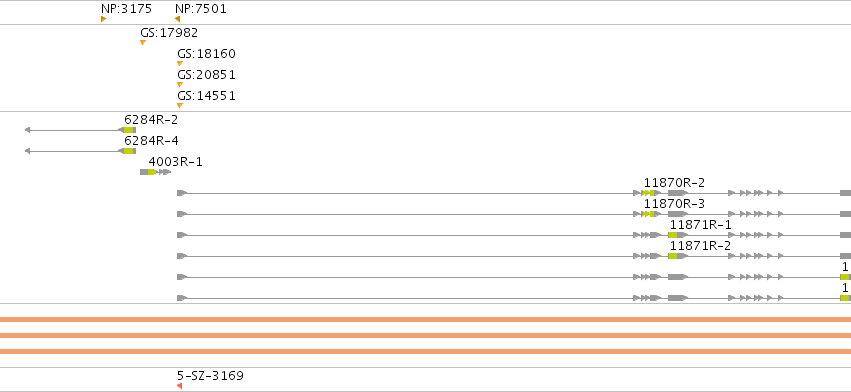
Task: Select the GS:18160 triangle marker
Action: coord(180,64)
